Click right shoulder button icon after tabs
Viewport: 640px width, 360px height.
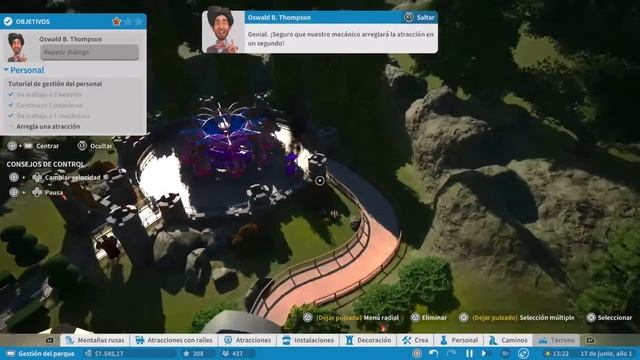(x=590, y=340)
